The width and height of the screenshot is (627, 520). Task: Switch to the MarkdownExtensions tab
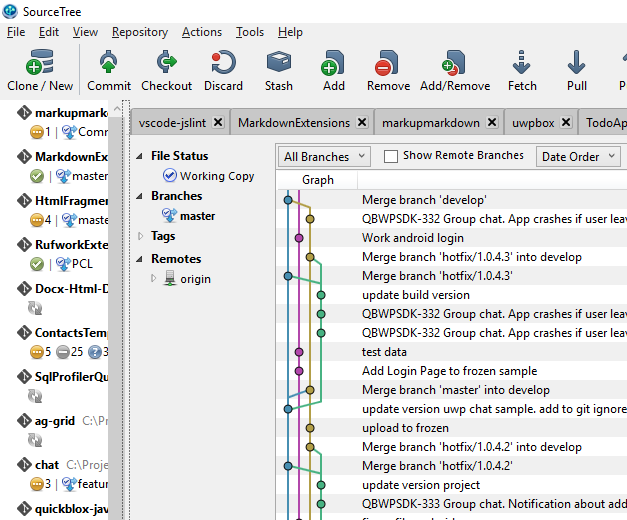294,123
